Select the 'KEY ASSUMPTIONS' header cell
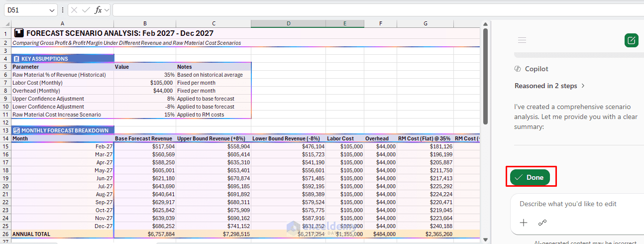This screenshot has width=644, height=244. pyautogui.click(x=62, y=59)
